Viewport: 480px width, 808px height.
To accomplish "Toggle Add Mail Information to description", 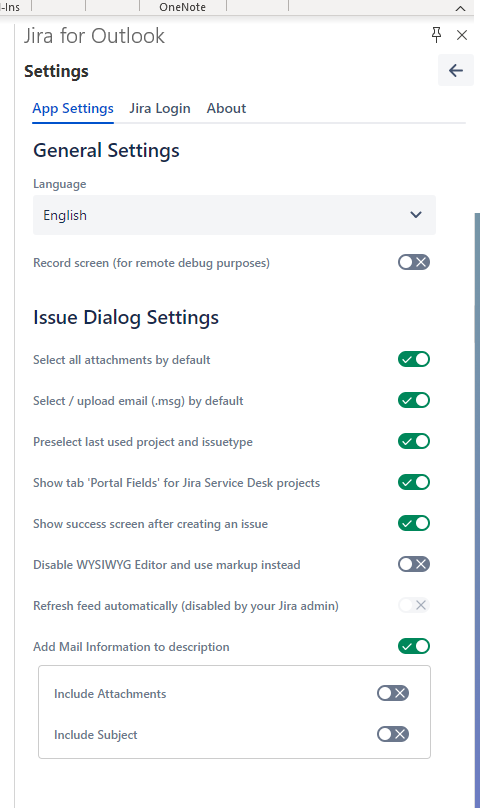I will coord(413,646).
